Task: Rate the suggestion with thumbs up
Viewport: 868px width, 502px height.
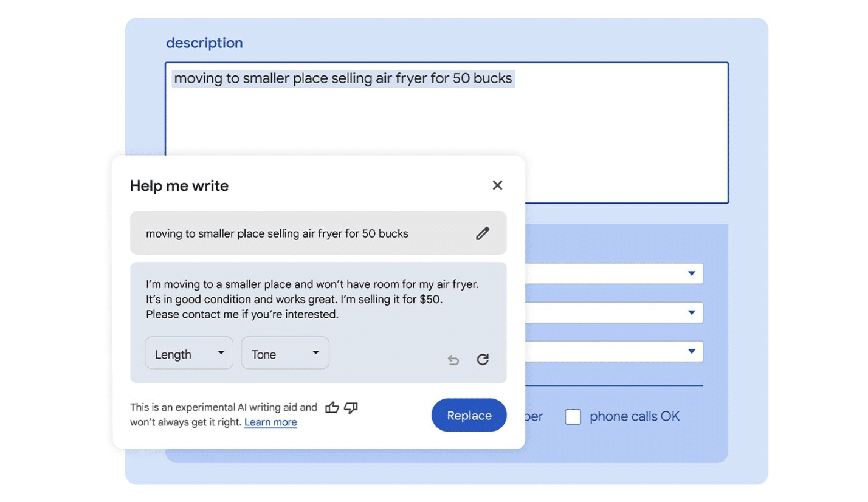Action: pos(332,408)
